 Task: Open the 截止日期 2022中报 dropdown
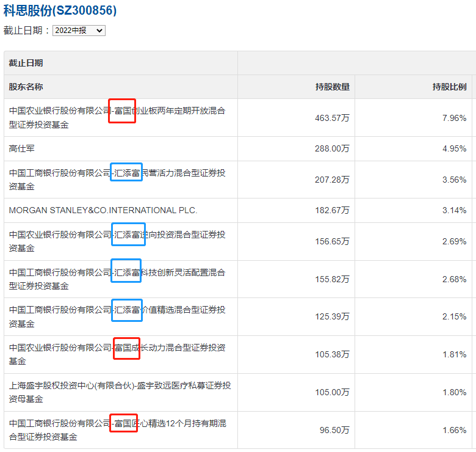click(x=79, y=31)
